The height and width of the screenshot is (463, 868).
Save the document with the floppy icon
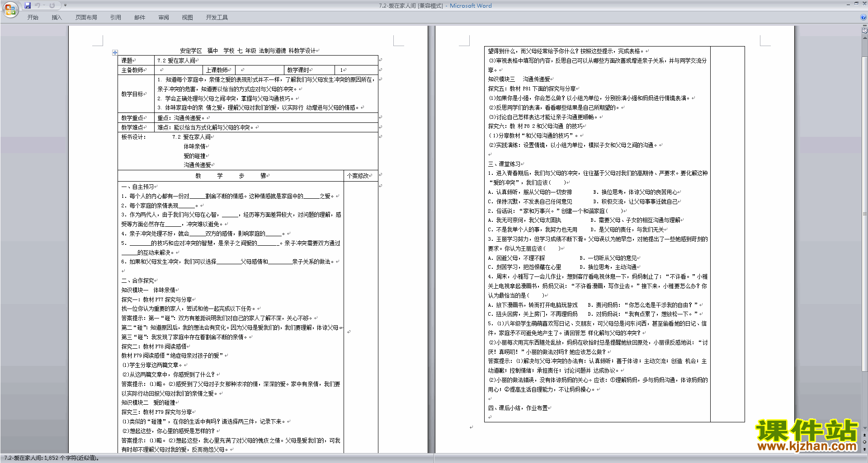28,5
